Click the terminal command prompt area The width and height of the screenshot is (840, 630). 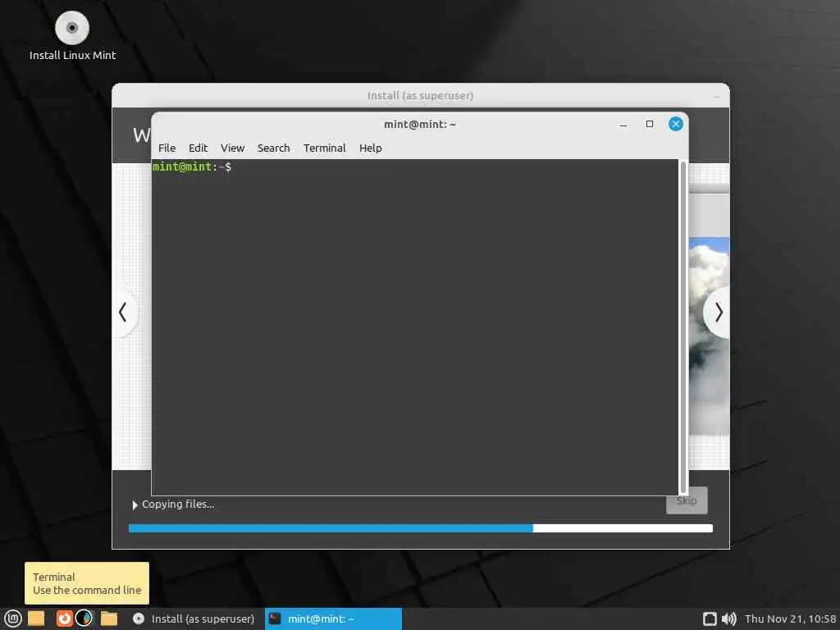pyautogui.click(x=415, y=327)
